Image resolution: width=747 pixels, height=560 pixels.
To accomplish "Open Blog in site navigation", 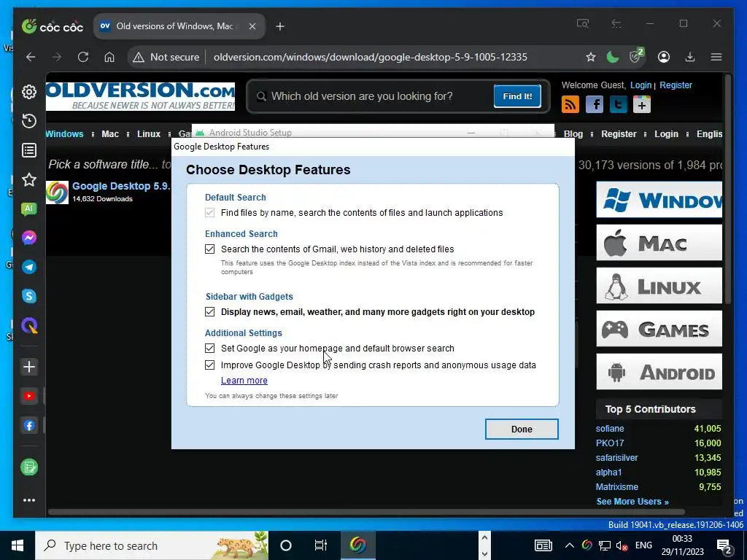I will 573,134.
